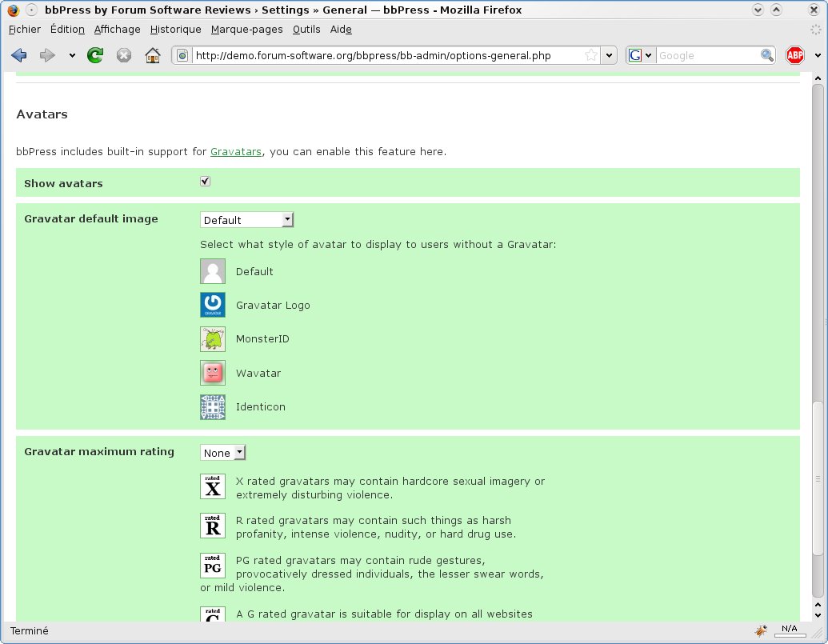The image size is (828, 644).
Task: Go back using the Back arrow
Action: pos(19,55)
